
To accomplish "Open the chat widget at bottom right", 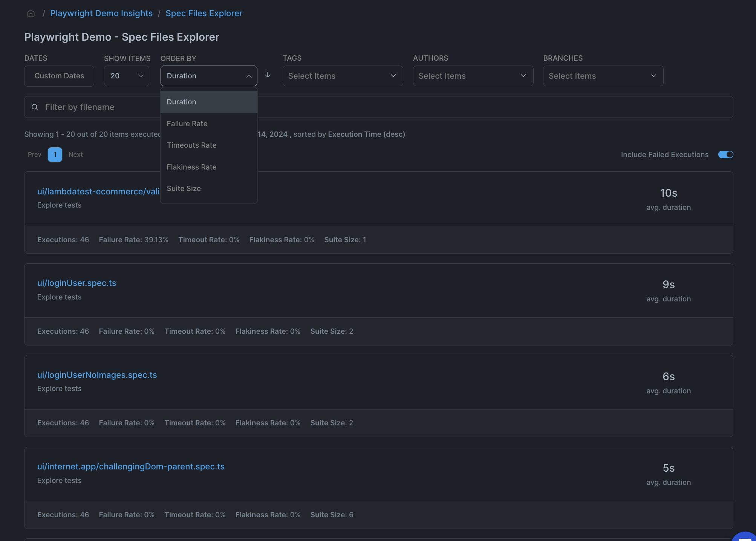I will pos(744,538).
